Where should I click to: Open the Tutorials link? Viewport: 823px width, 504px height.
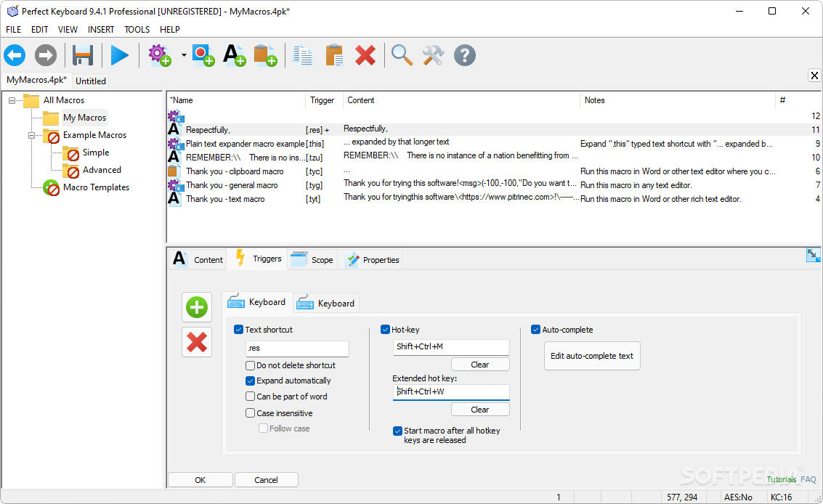782,479
